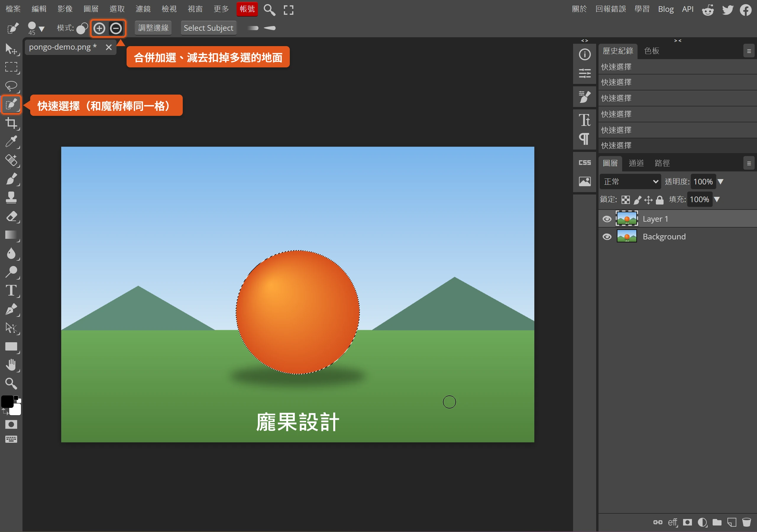The height and width of the screenshot is (532, 757).
Task: Select the Spot Healing Brush tool
Action: (11, 160)
